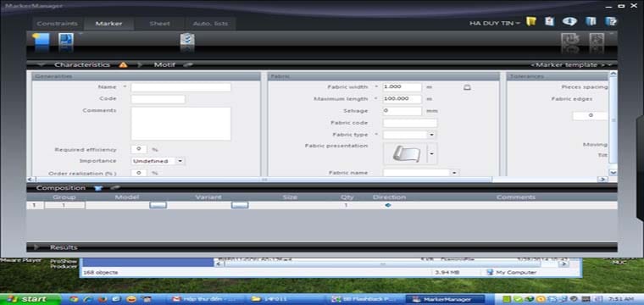Expand the Results section

click(x=36, y=247)
